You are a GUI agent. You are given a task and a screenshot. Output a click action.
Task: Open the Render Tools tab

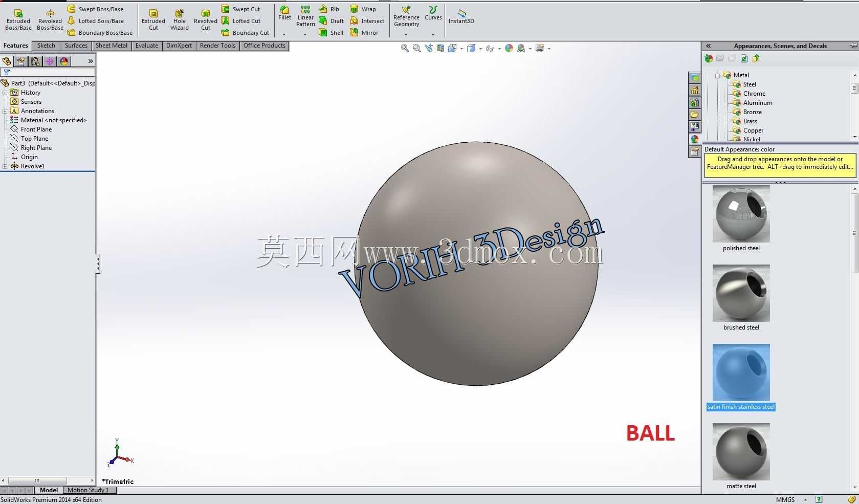217,46
